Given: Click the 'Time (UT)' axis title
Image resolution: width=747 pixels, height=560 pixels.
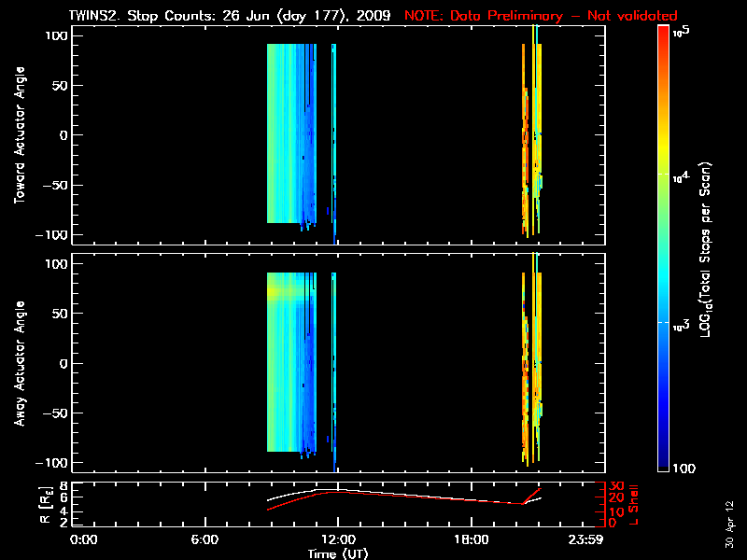Looking at the screenshot, I should (339, 553).
